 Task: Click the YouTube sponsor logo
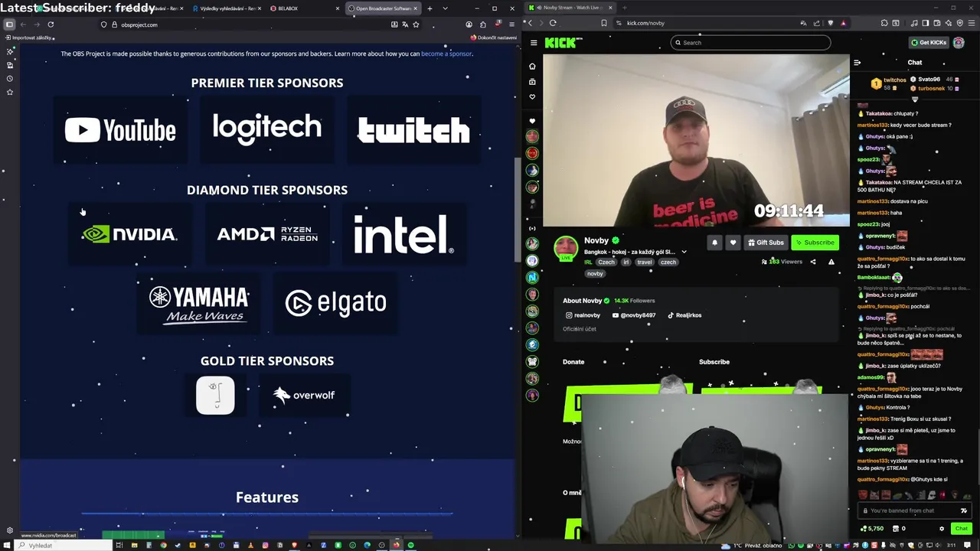[x=120, y=130]
